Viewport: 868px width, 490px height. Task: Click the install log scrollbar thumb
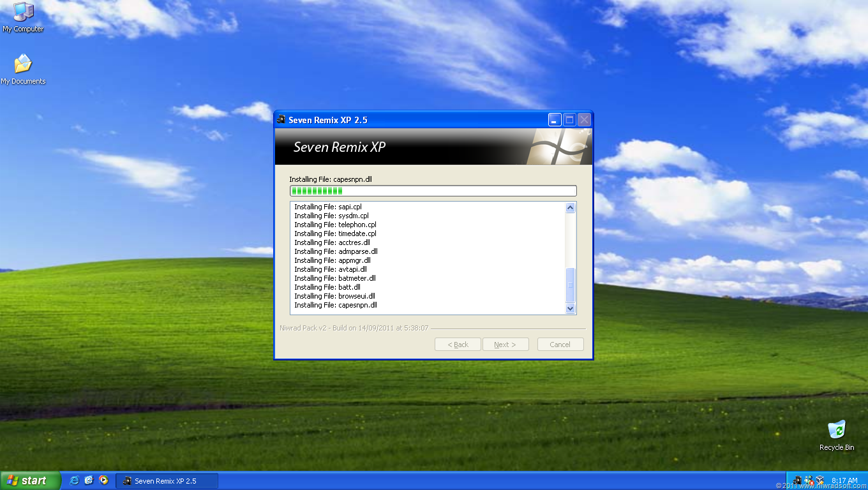pos(571,285)
